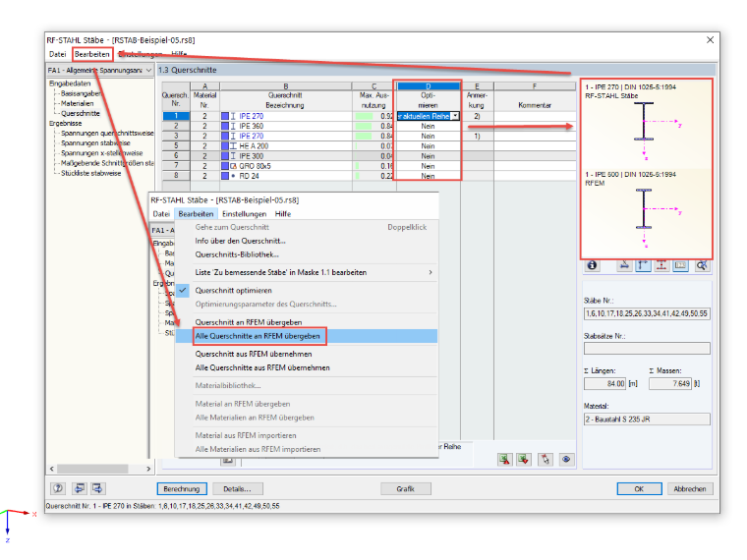Click the pick-in-graphic cursor icon

pos(545,460)
